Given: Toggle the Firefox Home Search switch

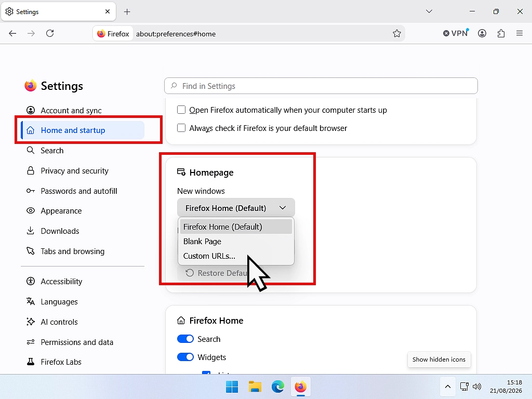Looking at the screenshot, I should coord(185,339).
